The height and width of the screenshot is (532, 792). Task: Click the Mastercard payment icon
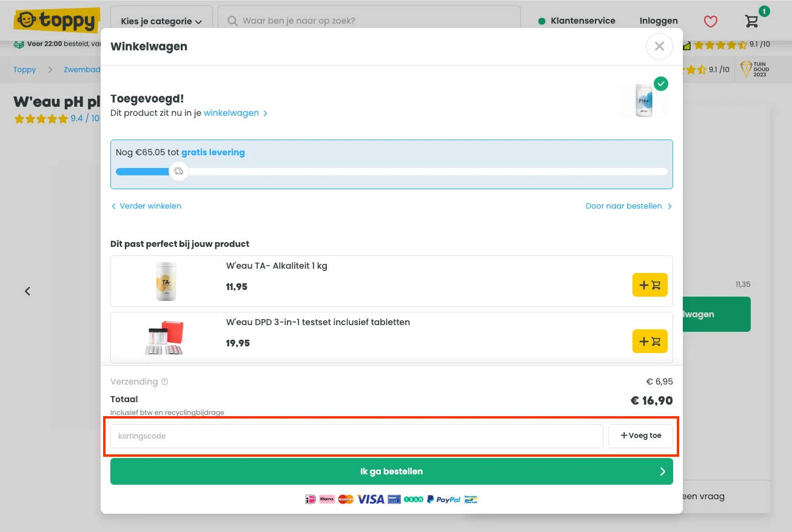pyautogui.click(x=346, y=499)
